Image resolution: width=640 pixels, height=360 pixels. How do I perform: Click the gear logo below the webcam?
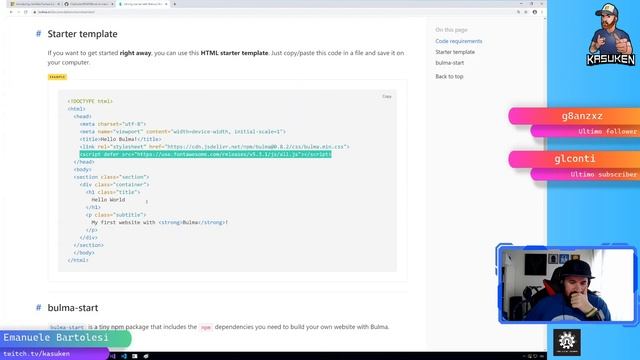pos(567,342)
